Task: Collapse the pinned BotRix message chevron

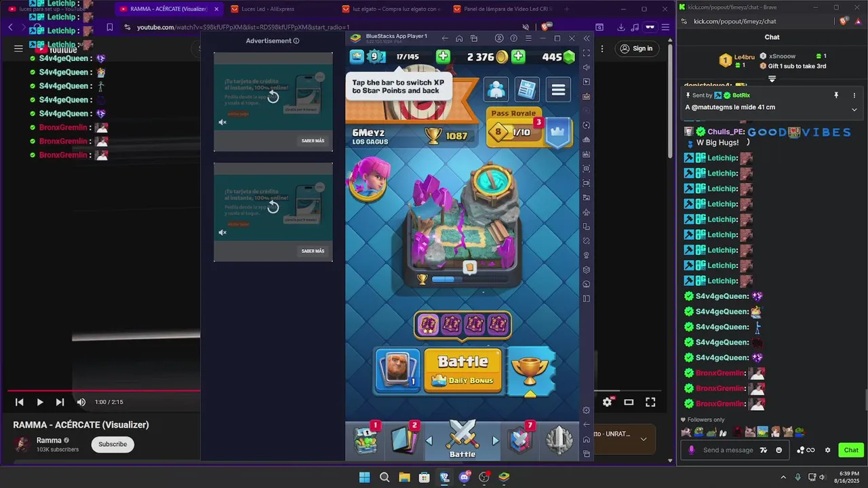Action: (x=854, y=109)
